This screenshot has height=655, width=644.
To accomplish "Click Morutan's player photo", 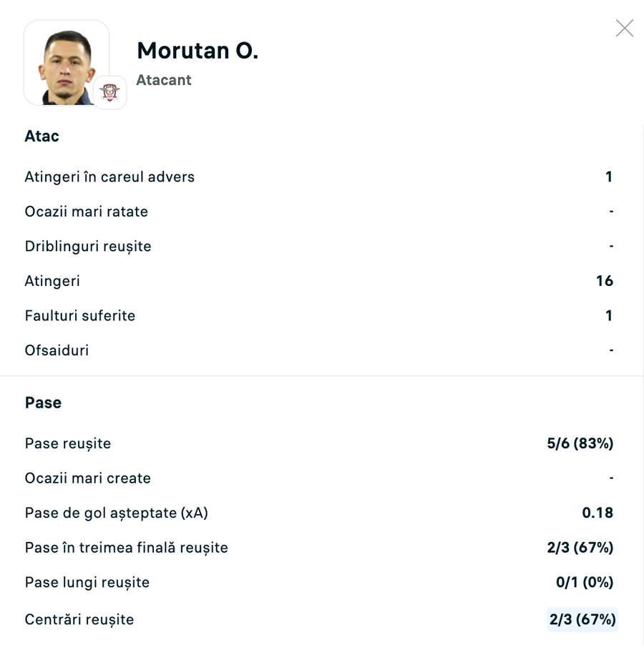I will point(66,63).
